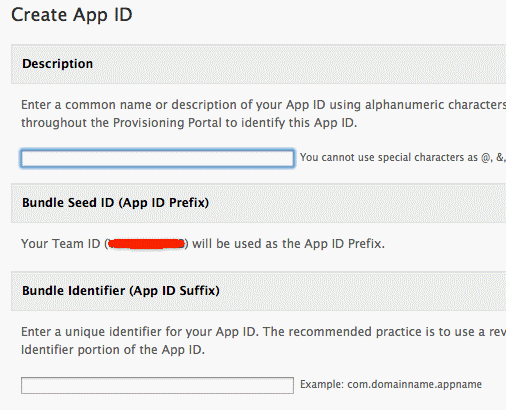Image resolution: width=506 pixels, height=410 pixels.
Task: Click 'will be used as the App ID Prefix'
Action: pos(288,244)
